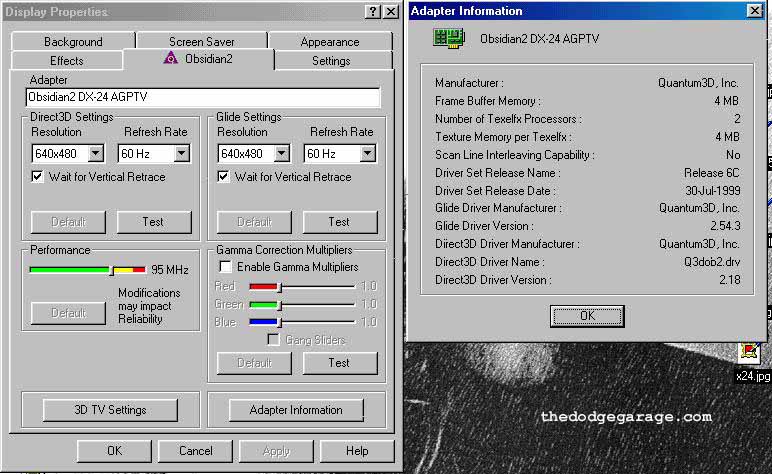Select the Obsidian2 tab

pos(199,59)
